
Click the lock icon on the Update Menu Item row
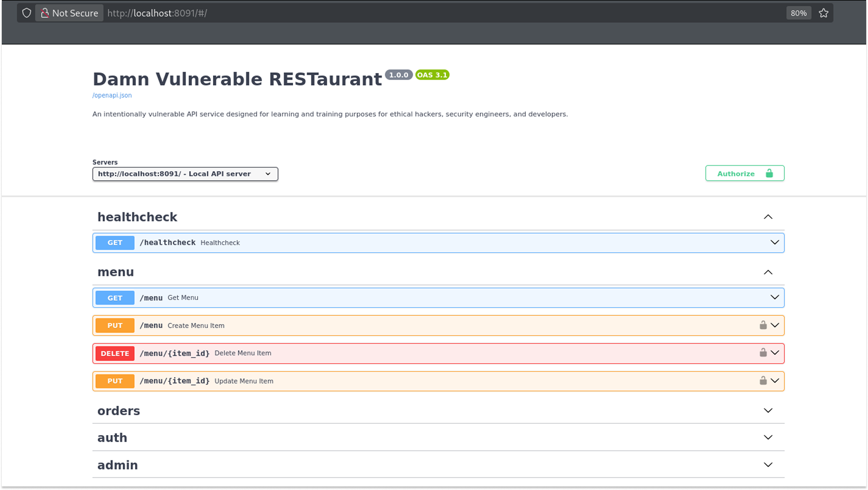(x=763, y=381)
